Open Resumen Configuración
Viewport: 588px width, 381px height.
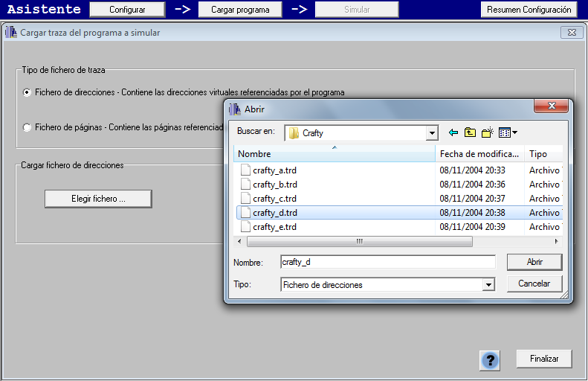pos(529,10)
